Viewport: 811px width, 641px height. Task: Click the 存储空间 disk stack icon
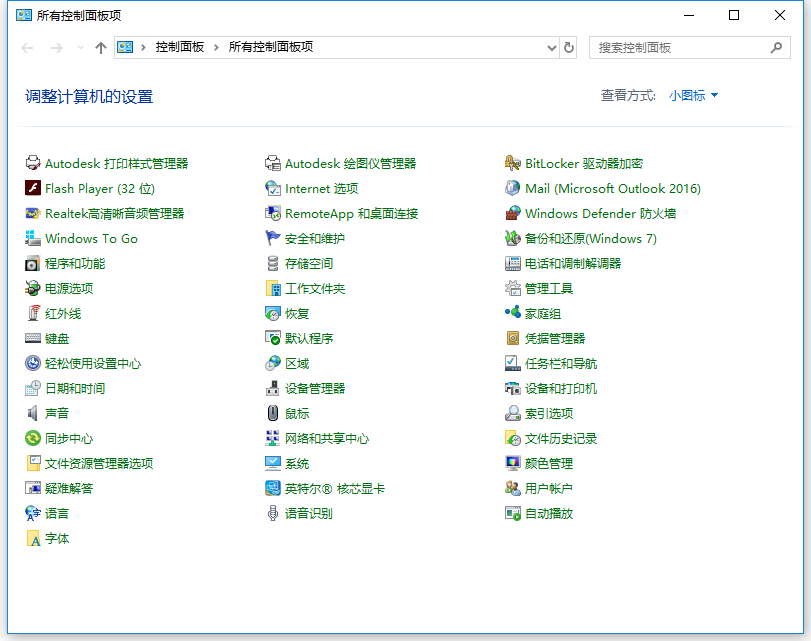[273, 263]
